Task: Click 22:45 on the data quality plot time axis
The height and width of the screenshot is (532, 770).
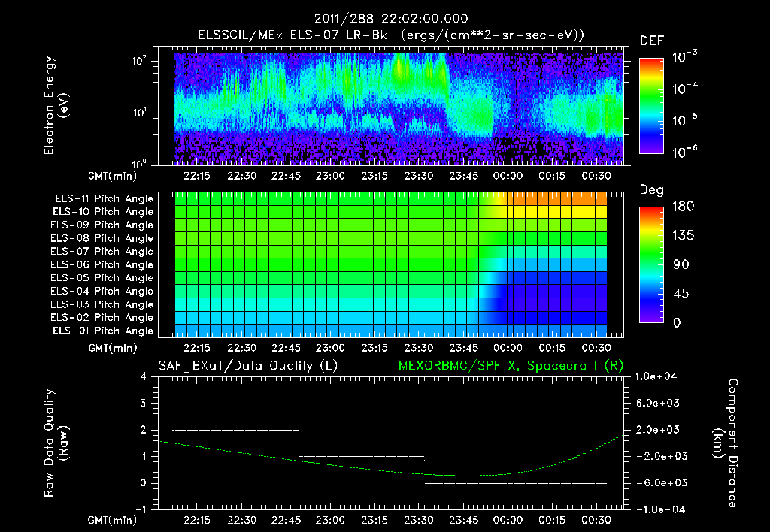Action: [x=286, y=520]
